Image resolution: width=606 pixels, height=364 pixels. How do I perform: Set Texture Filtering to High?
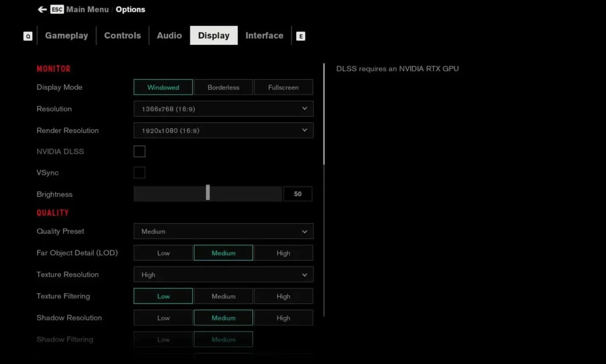coord(283,296)
